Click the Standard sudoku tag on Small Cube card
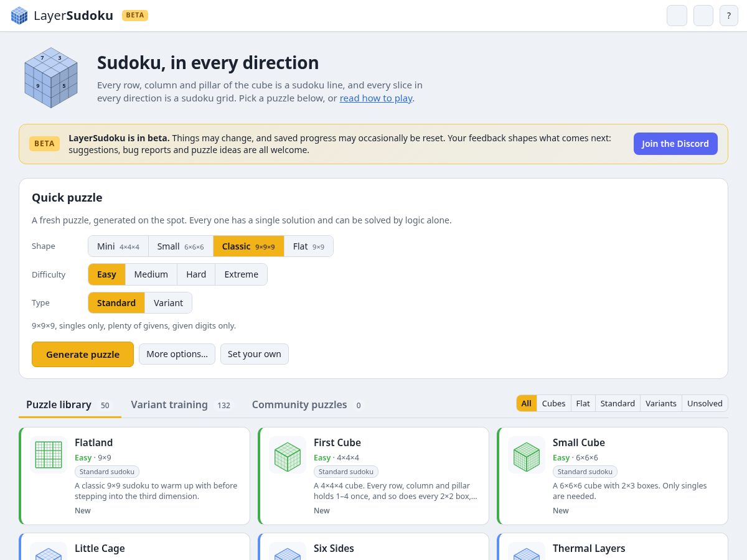This screenshot has height=560, width=747. tap(585, 472)
